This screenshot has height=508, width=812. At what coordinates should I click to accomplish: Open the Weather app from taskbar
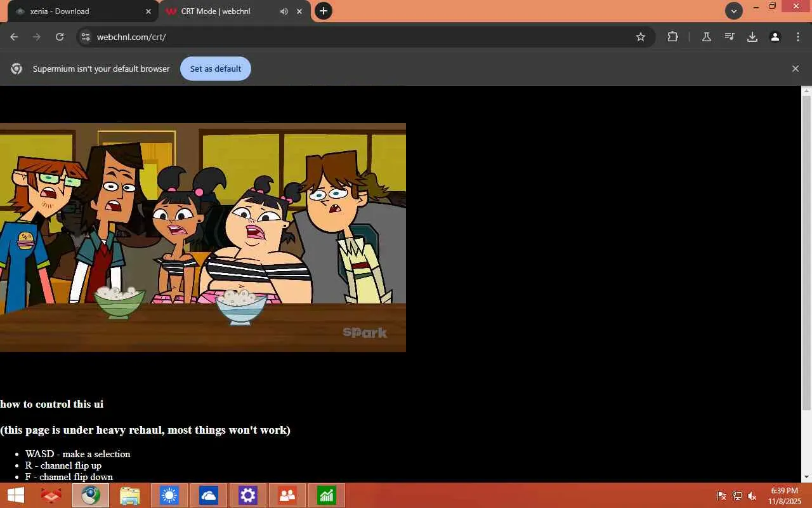tap(169, 495)
